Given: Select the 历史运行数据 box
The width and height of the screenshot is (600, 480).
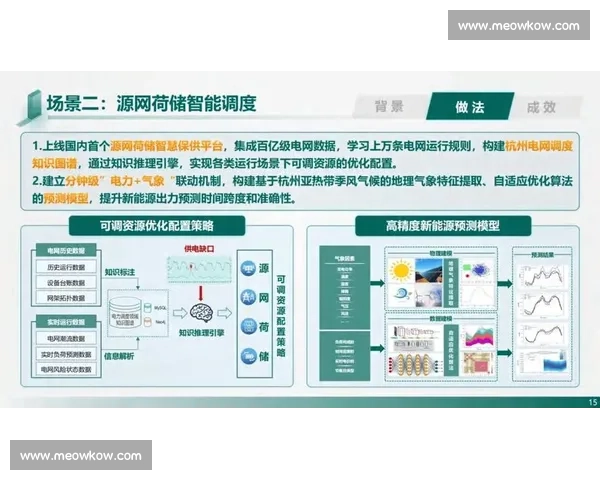Looking at the screenshot, I should [66, 267].
